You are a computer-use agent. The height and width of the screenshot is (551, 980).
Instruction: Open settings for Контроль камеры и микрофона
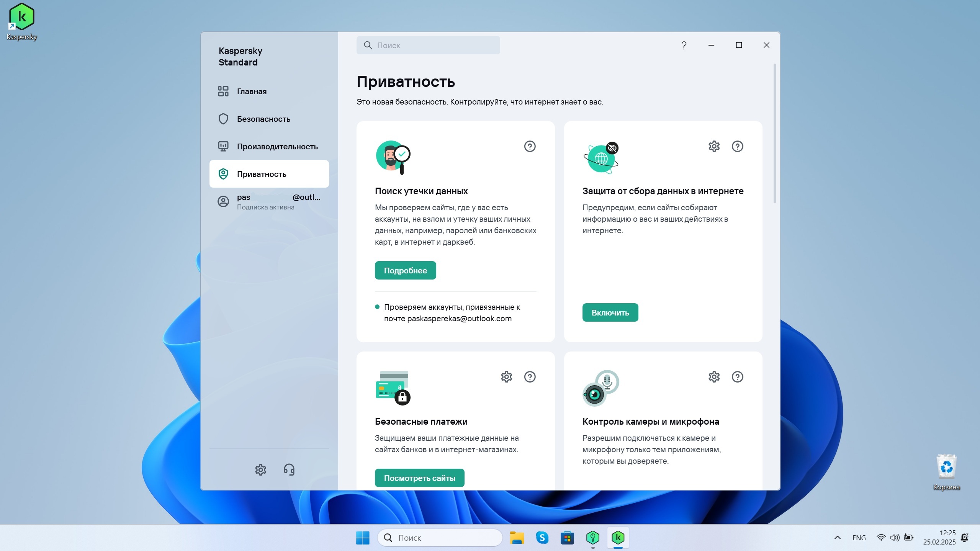pos(714,377)
